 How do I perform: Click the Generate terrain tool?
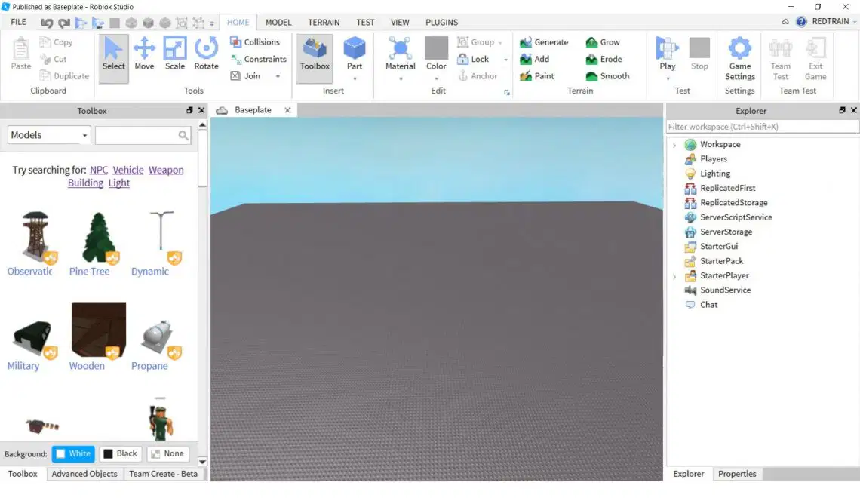tap(544, 42)
